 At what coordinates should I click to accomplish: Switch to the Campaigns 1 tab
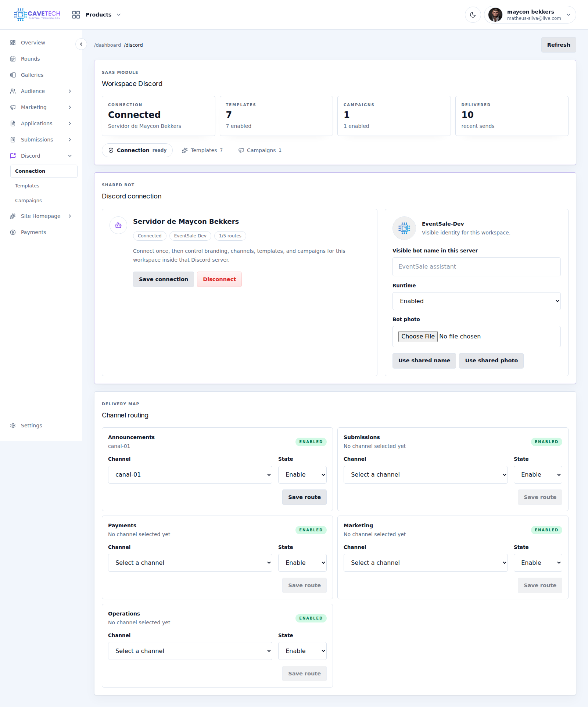[x=260, y=150]
